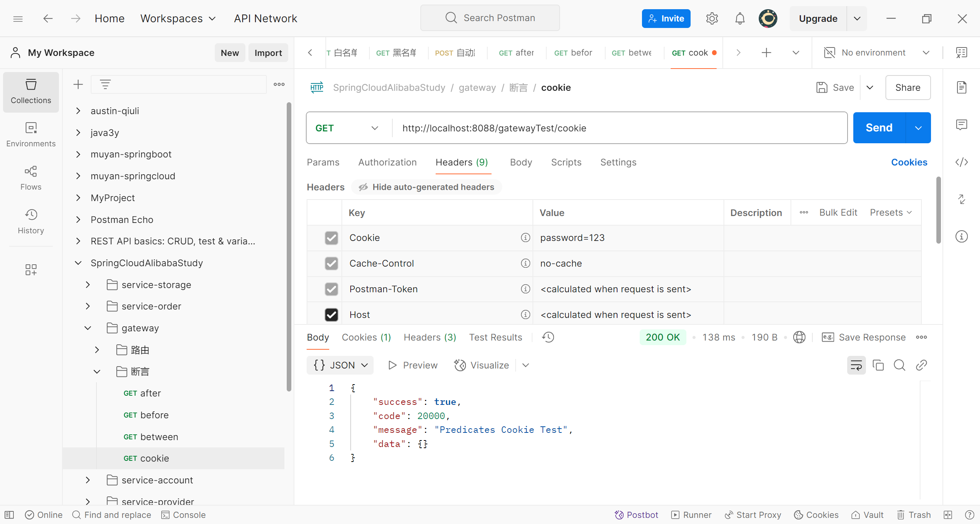Click the Cookies link beside Settings
Viewport: 980px width, 524px height.
[x=909, y=162]
